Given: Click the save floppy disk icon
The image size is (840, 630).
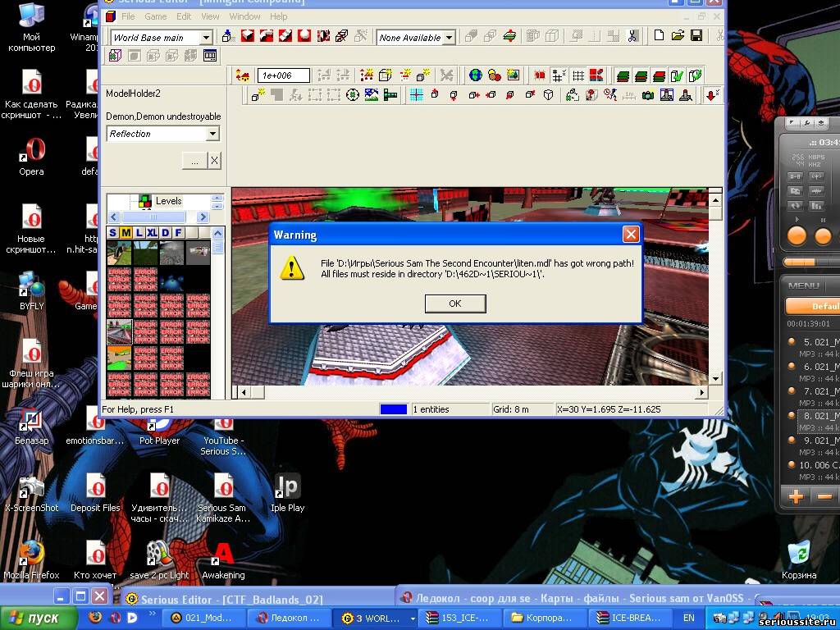Looking at the screenshot, I should 696,36.
